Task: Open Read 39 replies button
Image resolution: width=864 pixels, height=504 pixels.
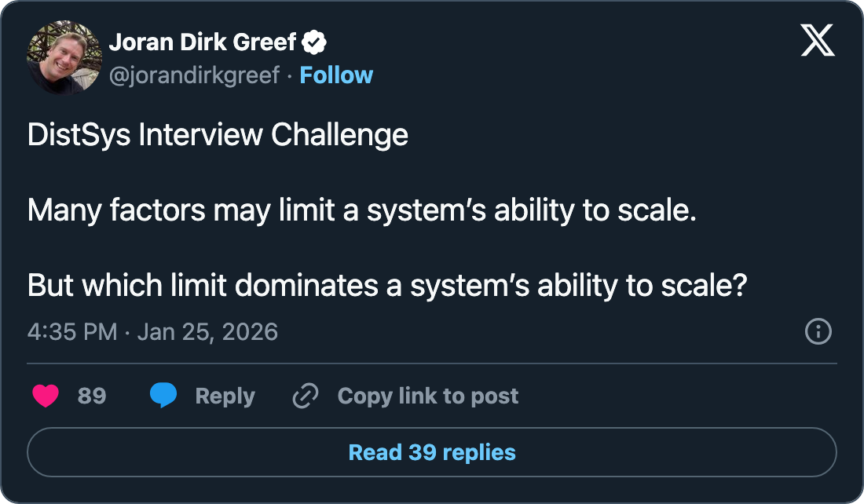Action: coord(432,453)
